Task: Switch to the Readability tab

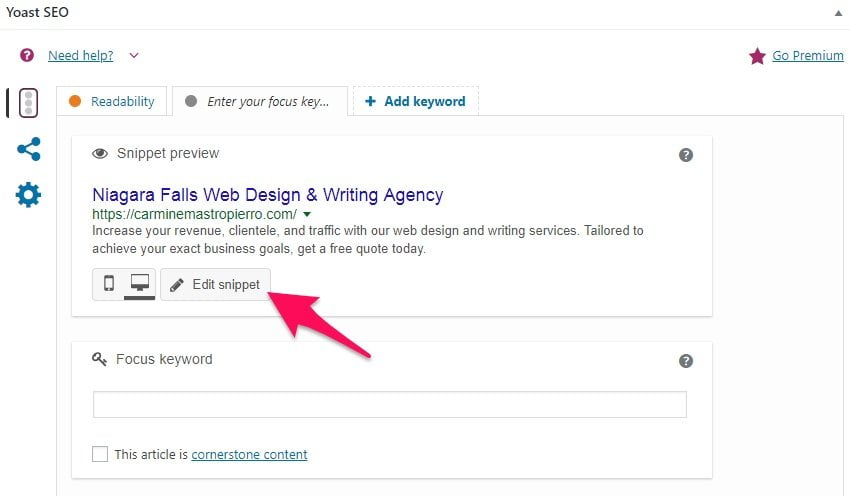Action: click(x=112, y=101)
